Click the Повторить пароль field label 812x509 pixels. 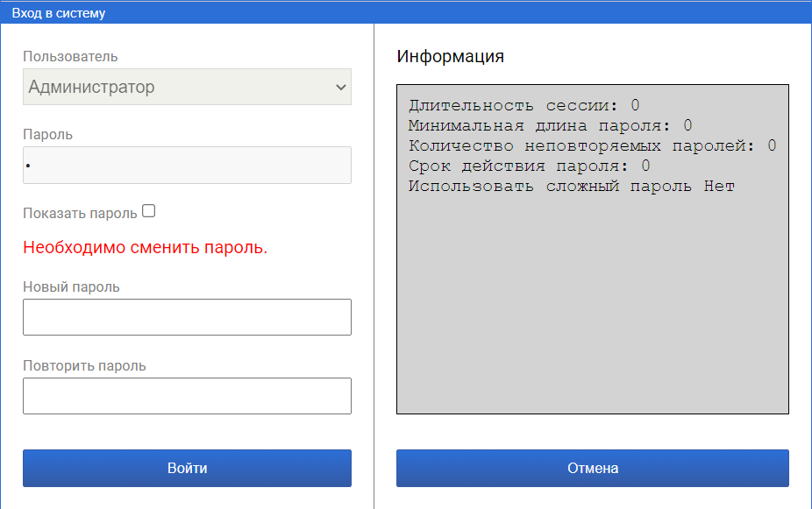pyautogui.click(x=84, y=365)
